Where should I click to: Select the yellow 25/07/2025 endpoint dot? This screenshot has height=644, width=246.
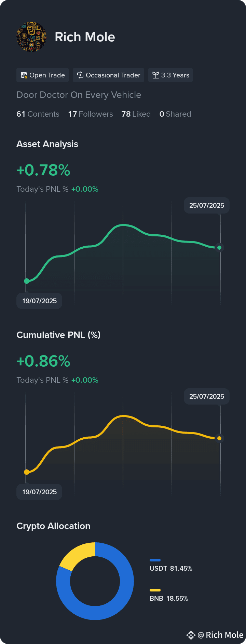coord(219,438)
